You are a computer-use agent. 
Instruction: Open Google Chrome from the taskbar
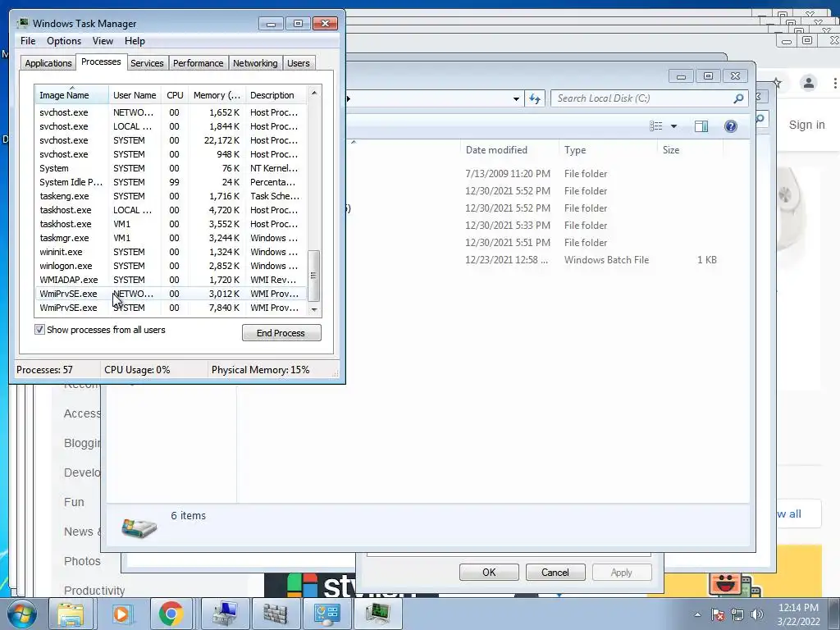click(x=171, y=614)
